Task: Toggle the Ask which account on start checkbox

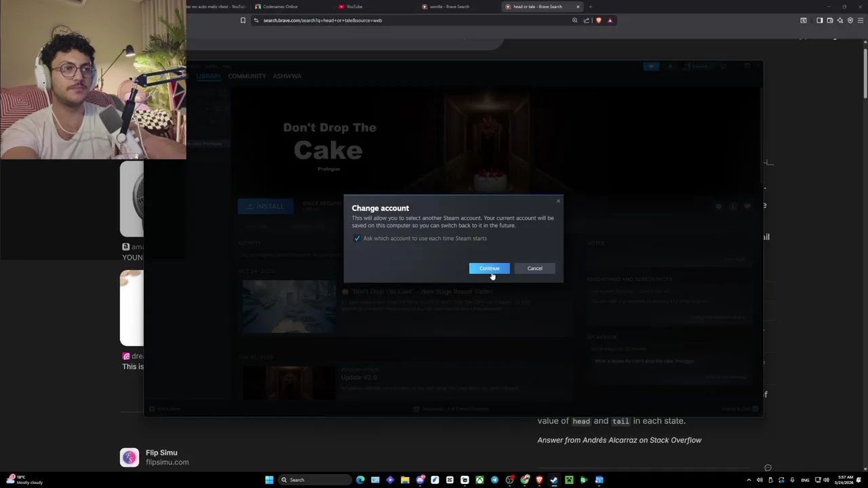Action: [357, 239]
